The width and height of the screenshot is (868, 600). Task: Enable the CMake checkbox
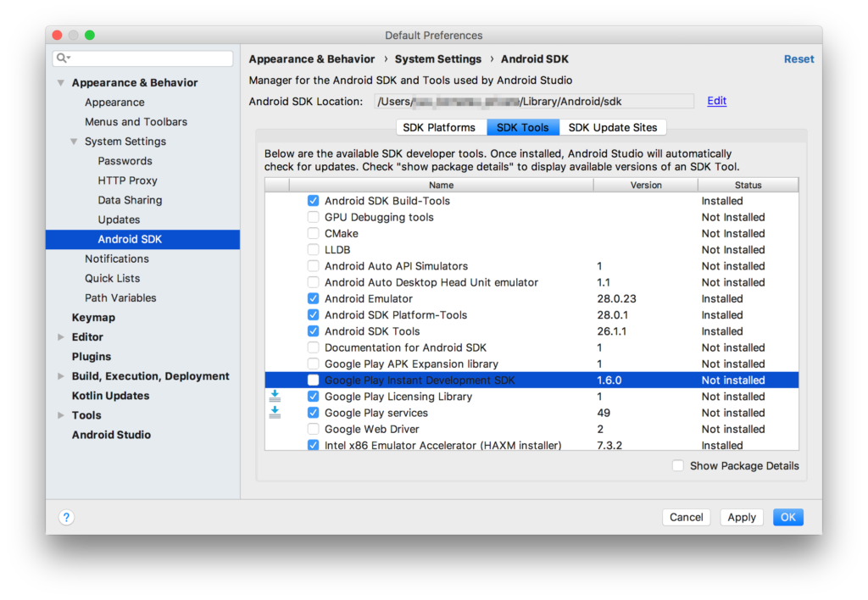(x=314, y=234)
